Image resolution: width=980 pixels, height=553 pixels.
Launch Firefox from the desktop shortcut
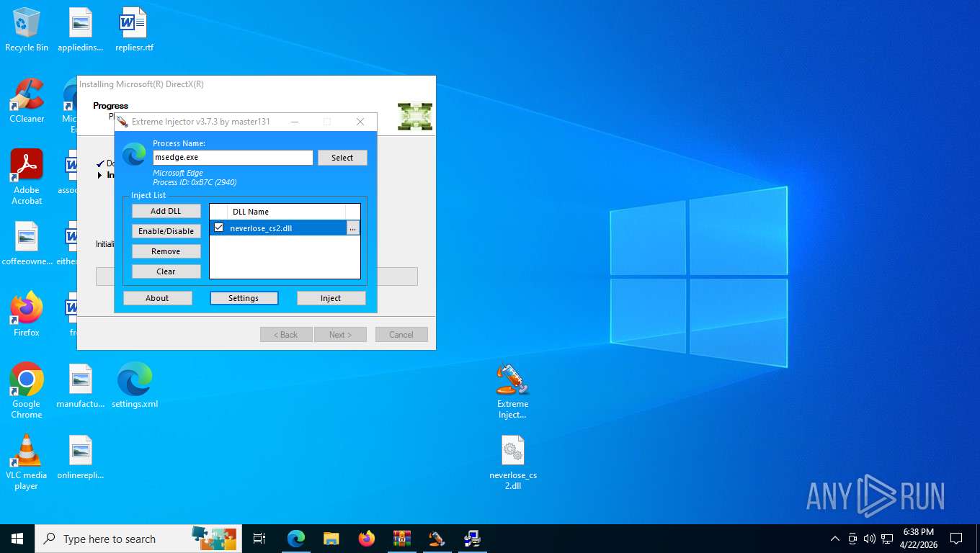[27, 315]
